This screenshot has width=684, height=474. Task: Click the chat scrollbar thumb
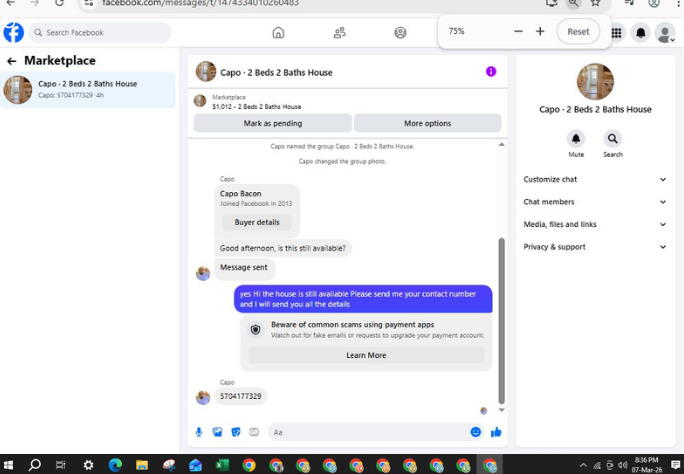(x=502, y=321)
